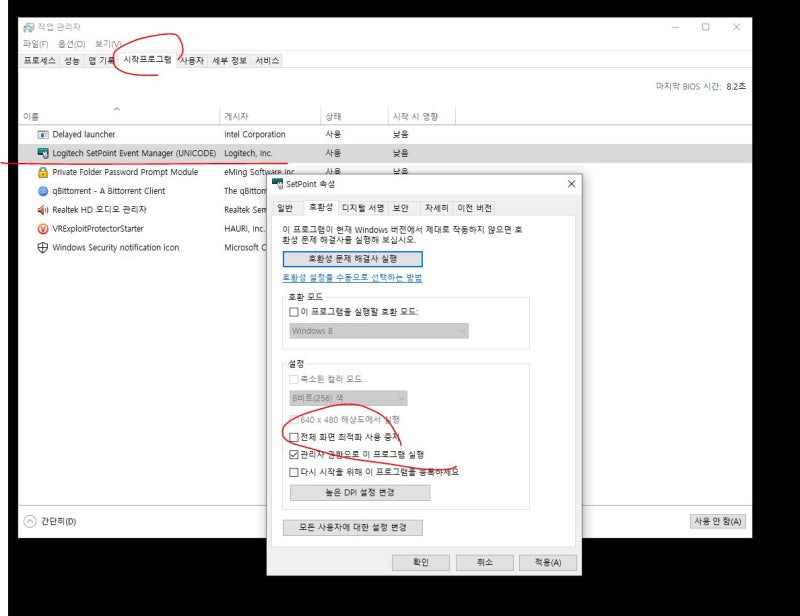Switch to the 성능 tab

pyautogui.click(x=71, y=61)
